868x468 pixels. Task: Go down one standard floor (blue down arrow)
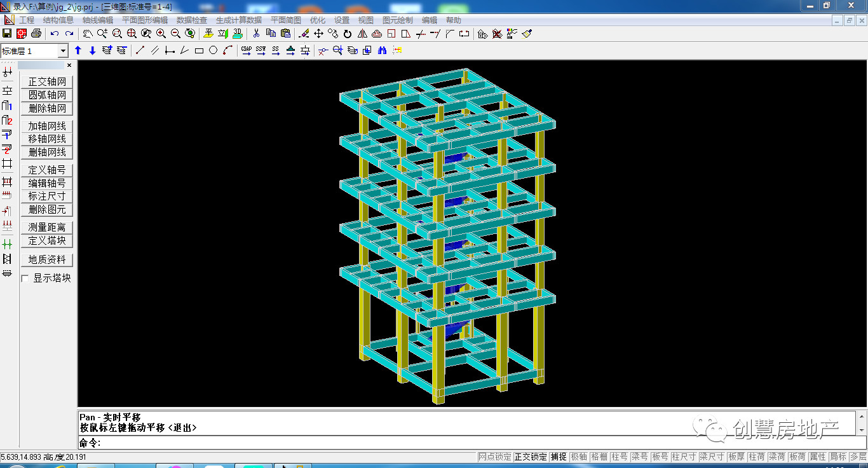pos(93,50)
